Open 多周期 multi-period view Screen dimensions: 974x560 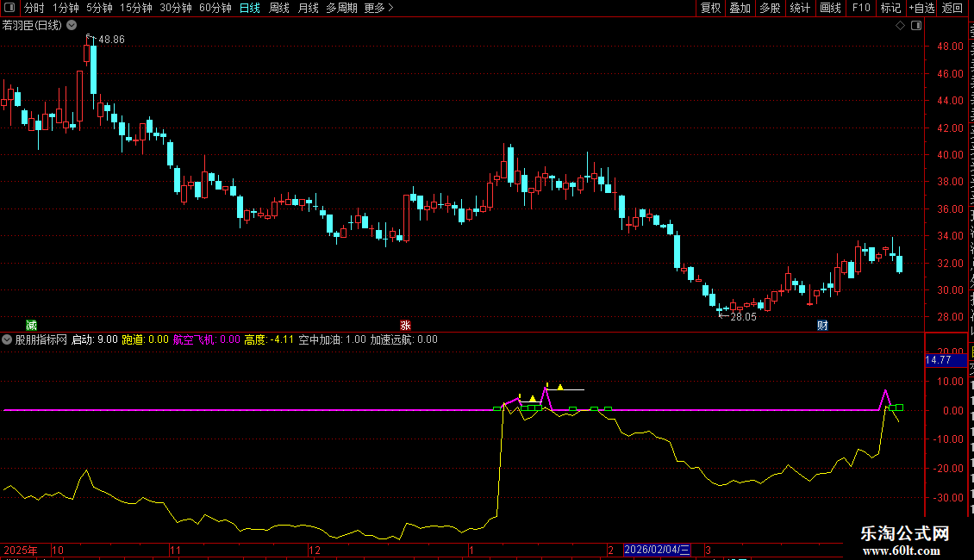341,8
